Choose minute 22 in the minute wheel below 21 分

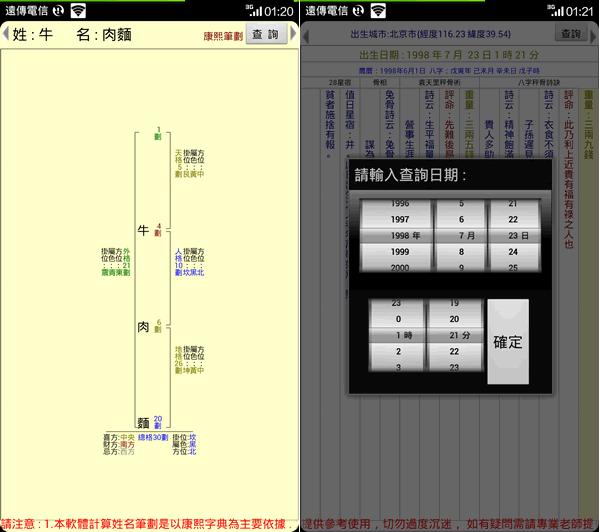click(455, 351)
